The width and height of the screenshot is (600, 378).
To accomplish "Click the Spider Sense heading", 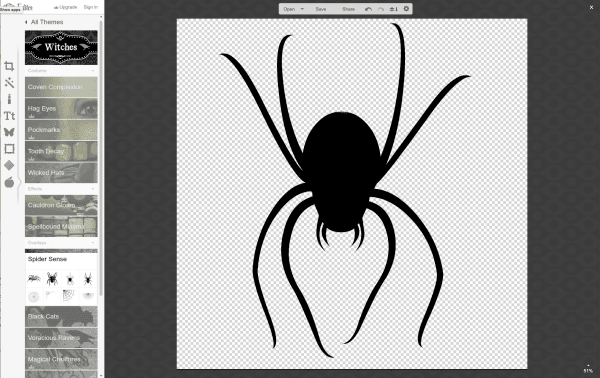I will (47, 259).
